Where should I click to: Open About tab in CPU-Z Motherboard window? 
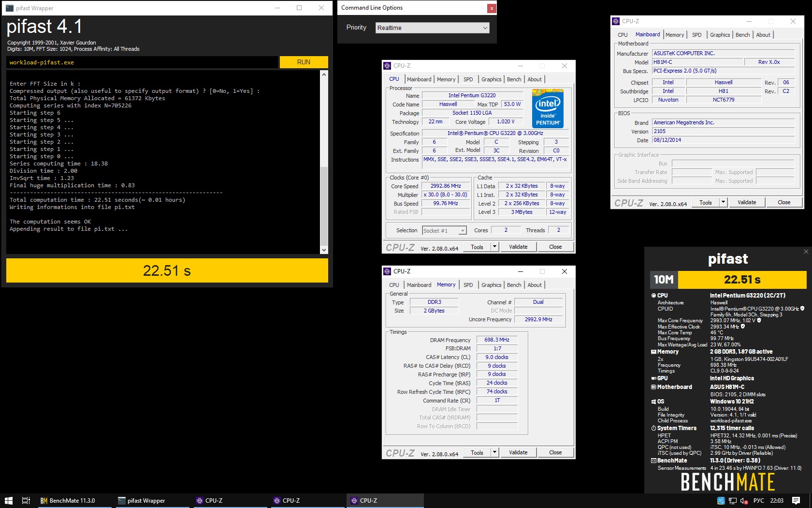(763, 35)
